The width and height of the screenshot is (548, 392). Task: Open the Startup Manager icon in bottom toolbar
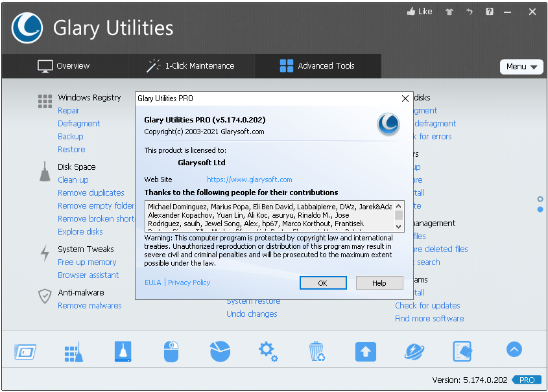tap(25, 352)
